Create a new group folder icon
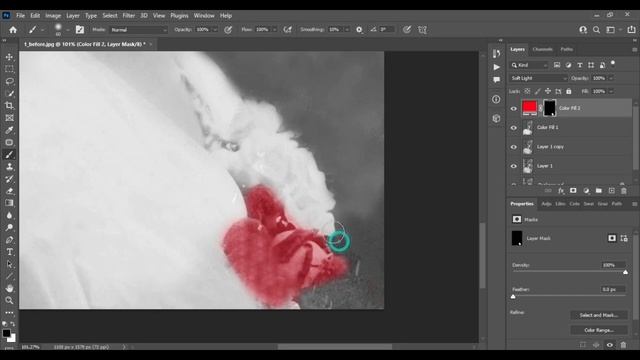The height and width of the screenshot is (360, 640). pos(599,191)
